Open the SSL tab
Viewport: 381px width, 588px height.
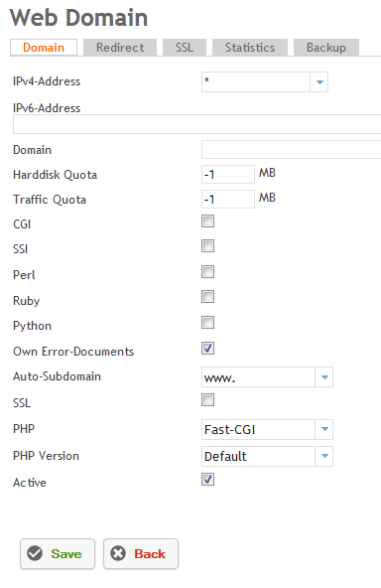[x=185, y=48]
